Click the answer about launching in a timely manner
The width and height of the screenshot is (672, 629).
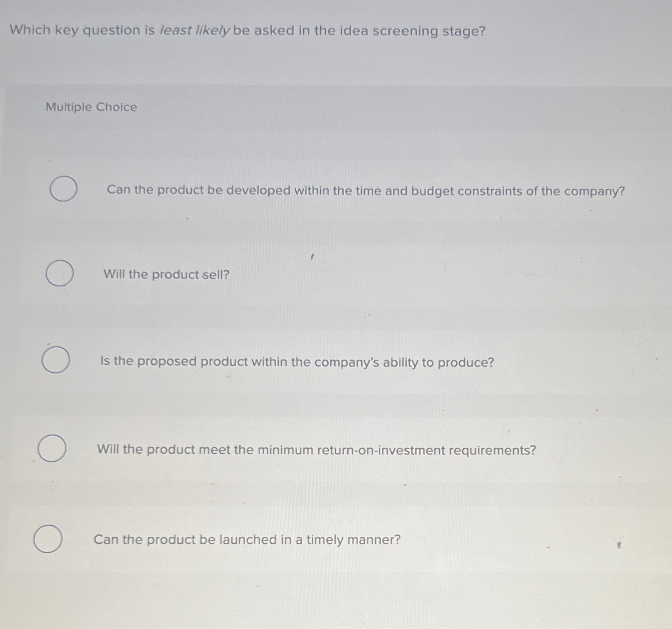(247, 539)
